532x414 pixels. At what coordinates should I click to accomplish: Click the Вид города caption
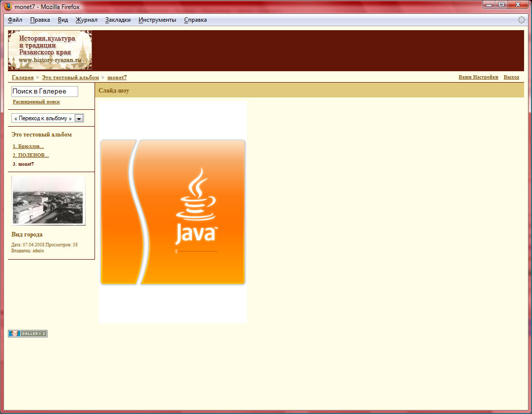27,234
